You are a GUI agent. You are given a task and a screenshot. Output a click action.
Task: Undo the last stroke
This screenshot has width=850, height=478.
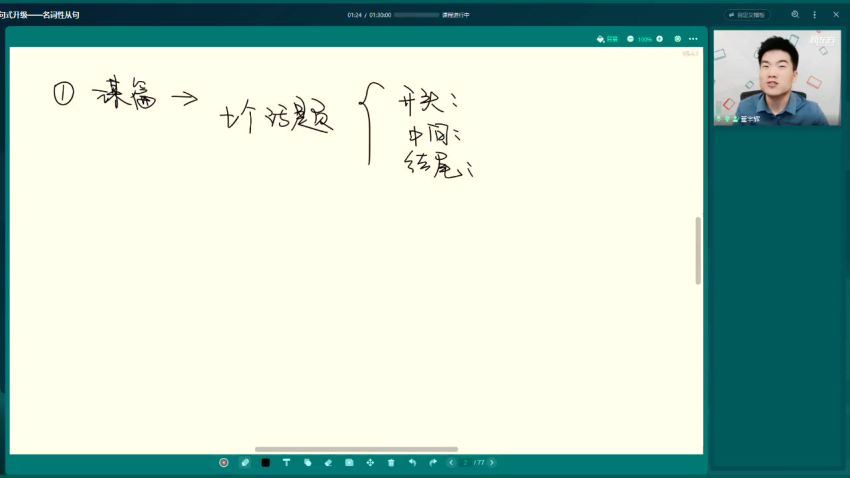pyautogui.click(x=412, y=463)
